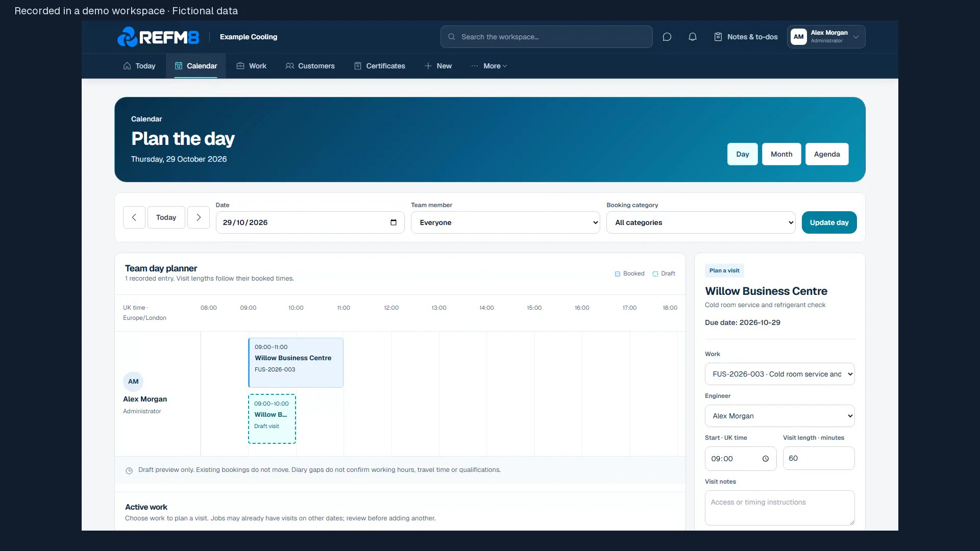Screen dimensions: 980x551
Task: Go to the previous day arrow
Action: pos(134,217)
